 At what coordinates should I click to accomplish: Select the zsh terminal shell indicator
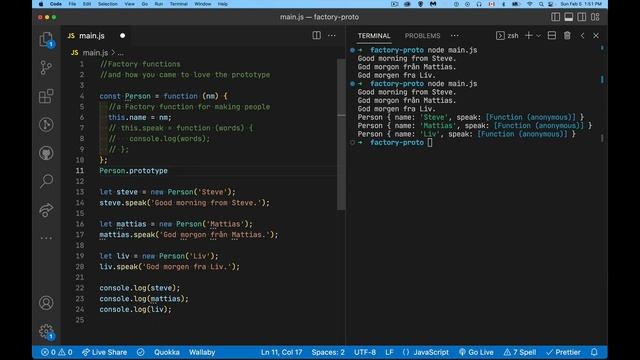507,36
